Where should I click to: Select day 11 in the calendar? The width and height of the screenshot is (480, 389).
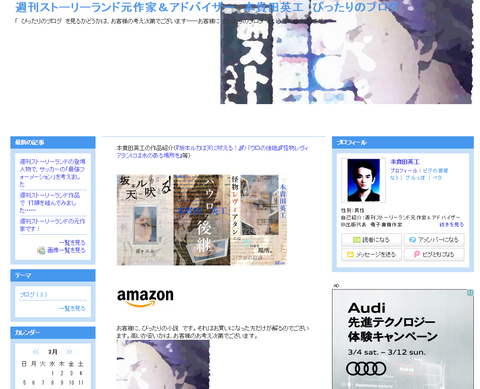pos(81,383)
